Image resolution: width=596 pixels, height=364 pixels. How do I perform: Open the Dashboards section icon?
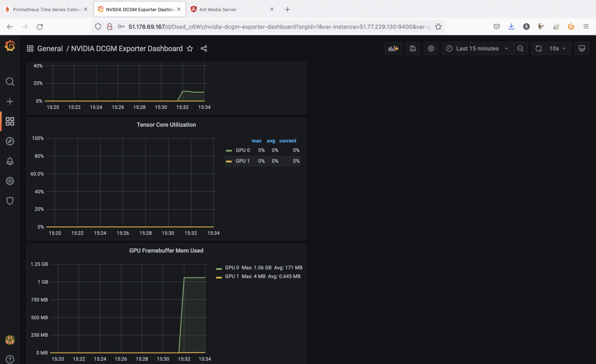10,121
